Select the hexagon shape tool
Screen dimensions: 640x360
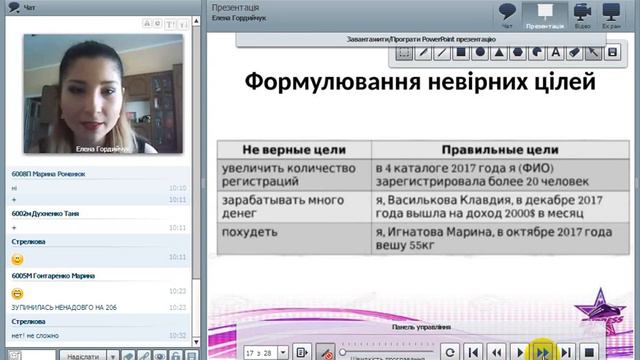[518, 53]
